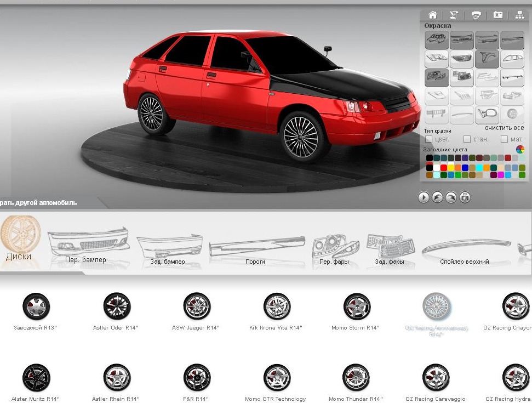
Task: Select the spoiler paint part icon
Action: [x=512, y=78]
